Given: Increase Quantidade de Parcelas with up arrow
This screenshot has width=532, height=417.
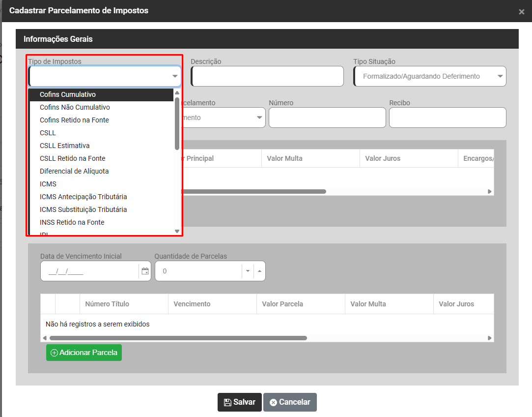Looking at the screenshot, I should tap(259, 271).
